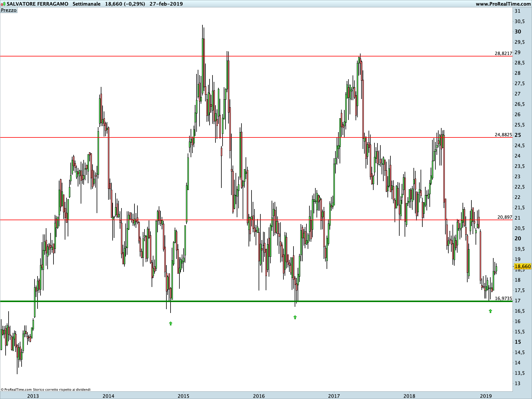The width and height of the screenshot is (532, 399).
Task: Click the yellow 18,660 current price tag
Action: pos(523,266)
